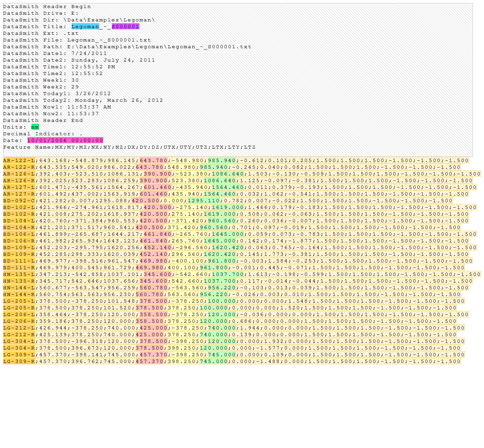
Task: Click the 'Monday, March 26, 2012' text
Action: tap(119, 100)
